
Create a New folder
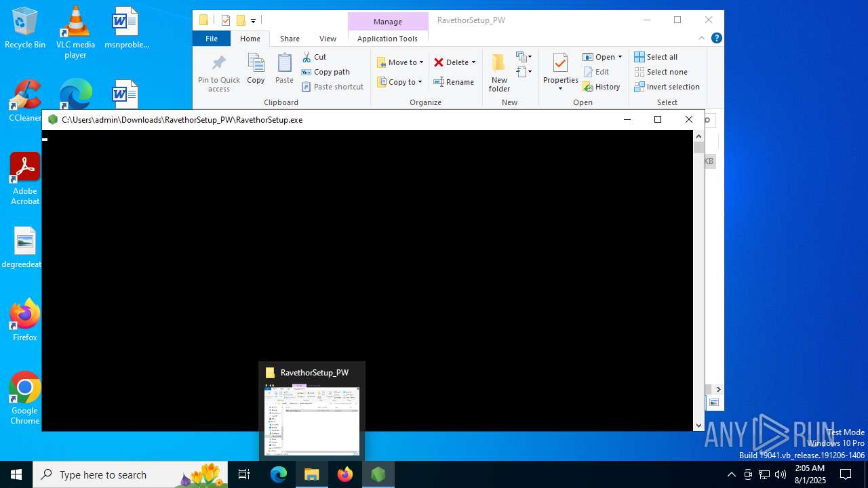click(499, 73)
